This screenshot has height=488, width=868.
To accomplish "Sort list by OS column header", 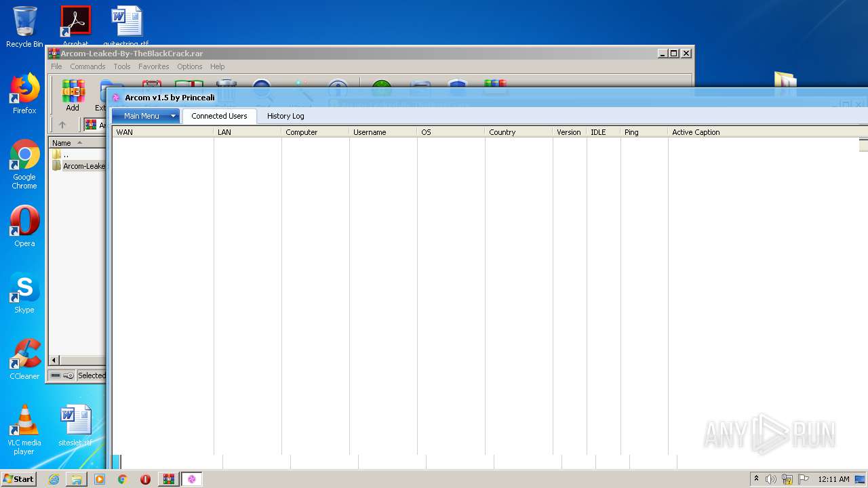I will [x=451, y=132].
